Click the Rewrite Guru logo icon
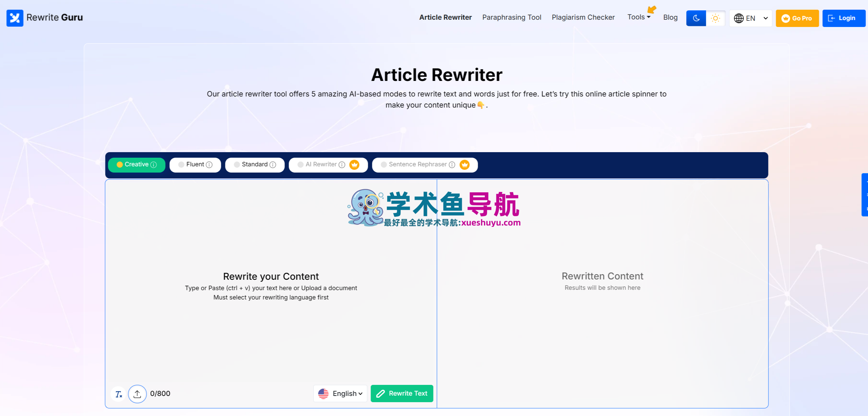Viewport: 868px width, 416px height. click(x=15, y=18)
